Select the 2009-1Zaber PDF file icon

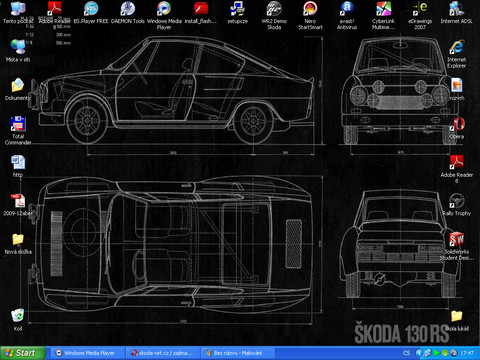(18, 201)
